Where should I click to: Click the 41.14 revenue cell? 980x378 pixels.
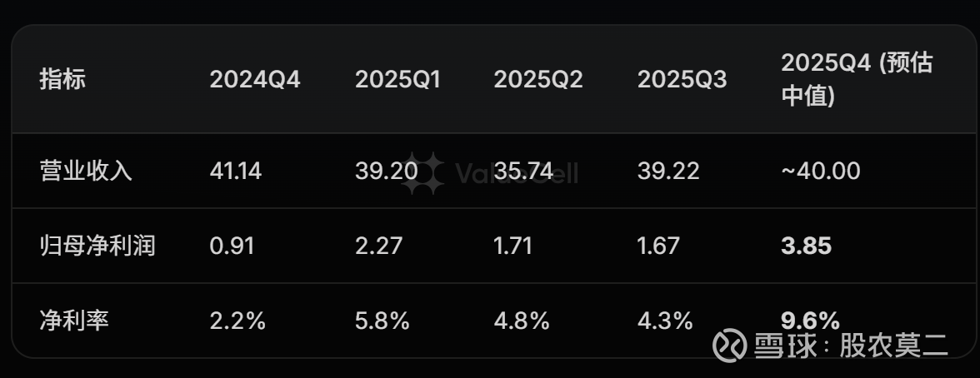[236, 172]
